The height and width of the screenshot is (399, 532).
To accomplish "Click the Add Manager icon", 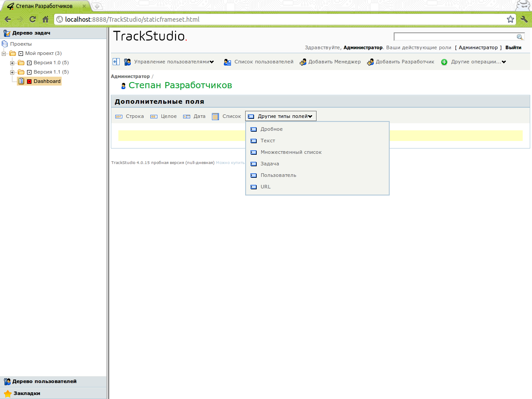I will (303, 62).
